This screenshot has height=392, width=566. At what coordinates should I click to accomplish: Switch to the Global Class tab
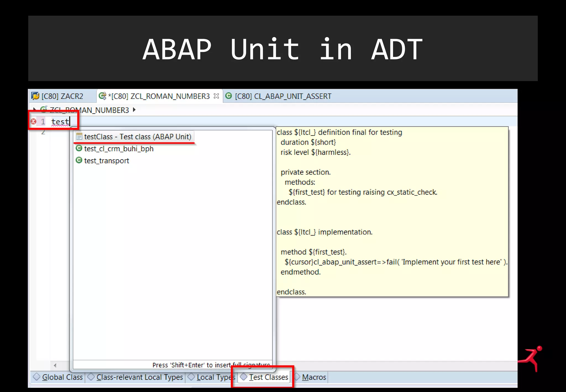57,377
